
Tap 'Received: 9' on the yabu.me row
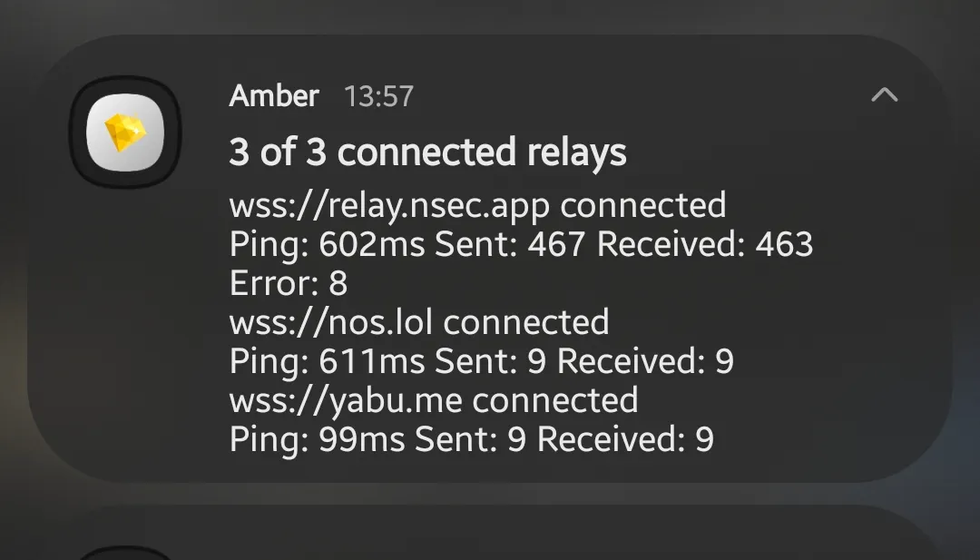point(625,439)
